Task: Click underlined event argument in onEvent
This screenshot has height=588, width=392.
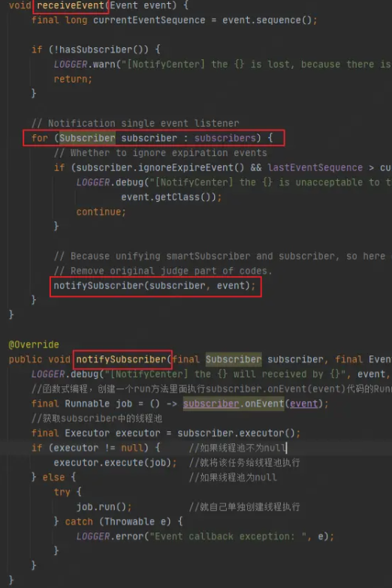Action: pos(303,403)
